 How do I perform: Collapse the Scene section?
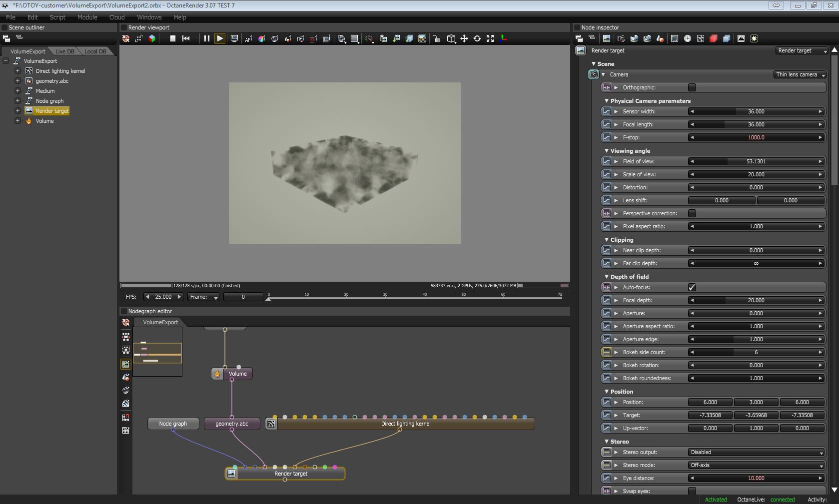click(x=594, y=64)
